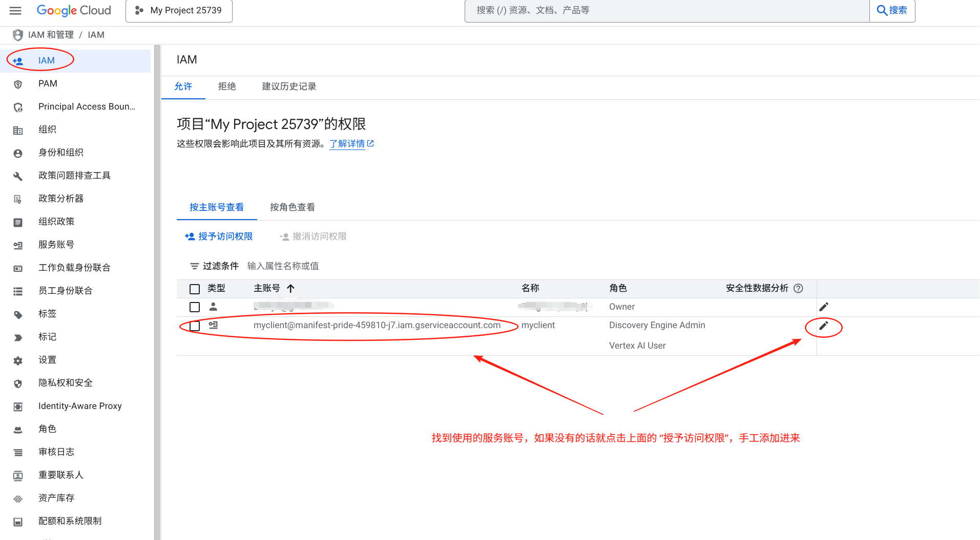
Task: Open 标记 sidebar icon
Action: click(18, 337)
